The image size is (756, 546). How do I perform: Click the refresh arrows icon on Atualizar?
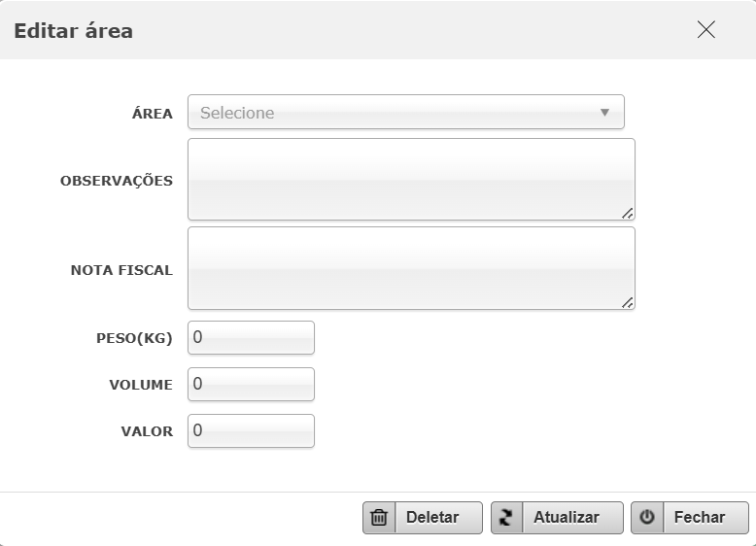[506, 518]
